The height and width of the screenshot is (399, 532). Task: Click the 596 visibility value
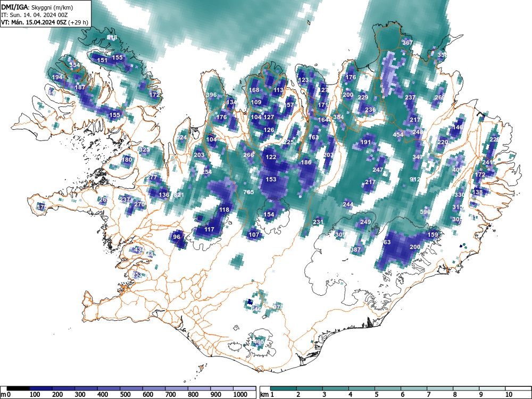click(x=425, y=212)
